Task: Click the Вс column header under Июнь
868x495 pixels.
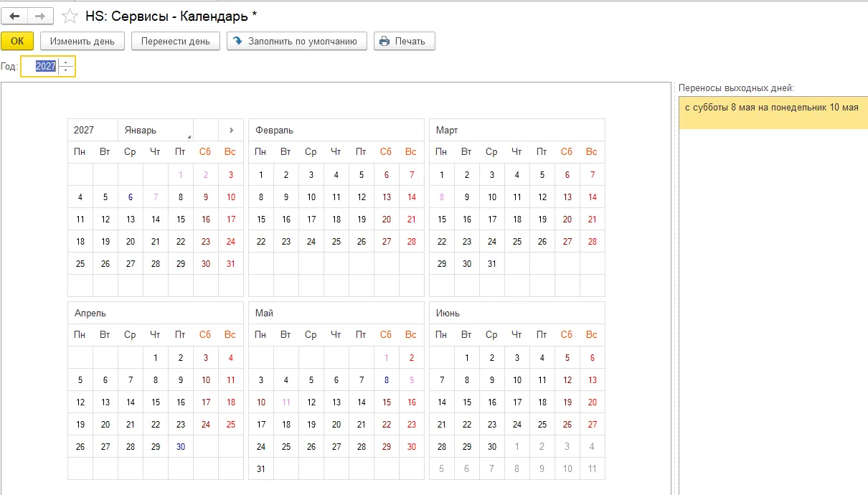Action: (593, 334)
